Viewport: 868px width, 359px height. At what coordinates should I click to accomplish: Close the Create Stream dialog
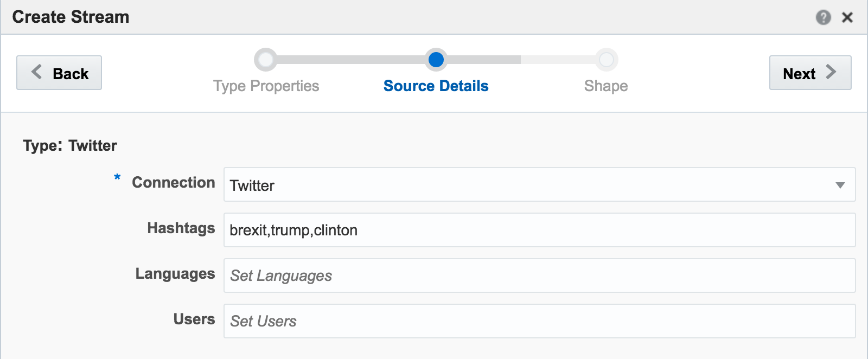point(847,17)
